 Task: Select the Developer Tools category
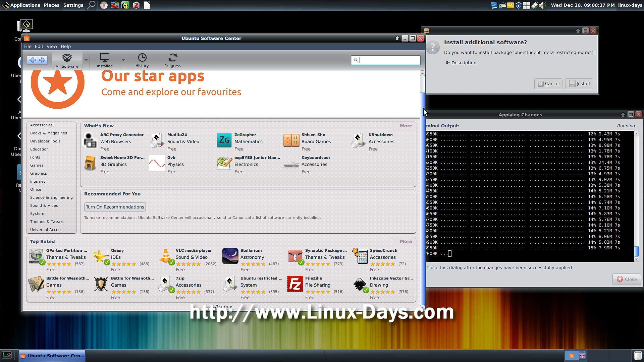(45, 141)
